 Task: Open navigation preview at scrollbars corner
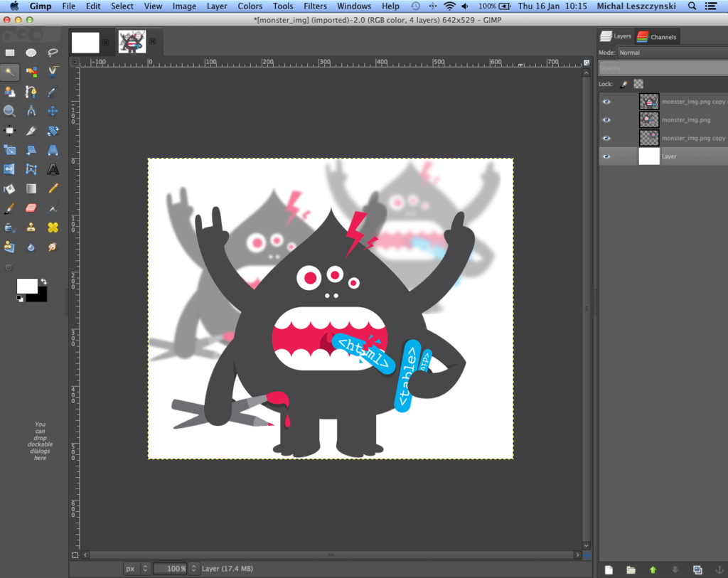click(x=587, y=555)
